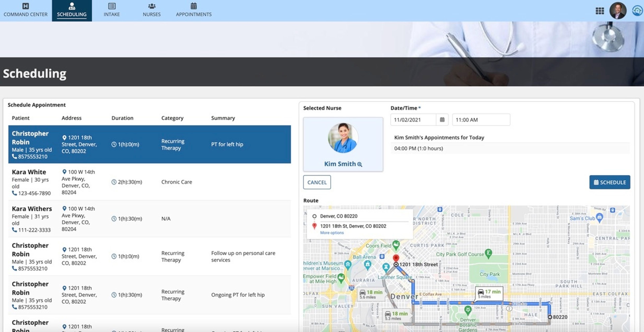Click the Follow up on personal care services summary
644x332 pixels.
[243, 256]
